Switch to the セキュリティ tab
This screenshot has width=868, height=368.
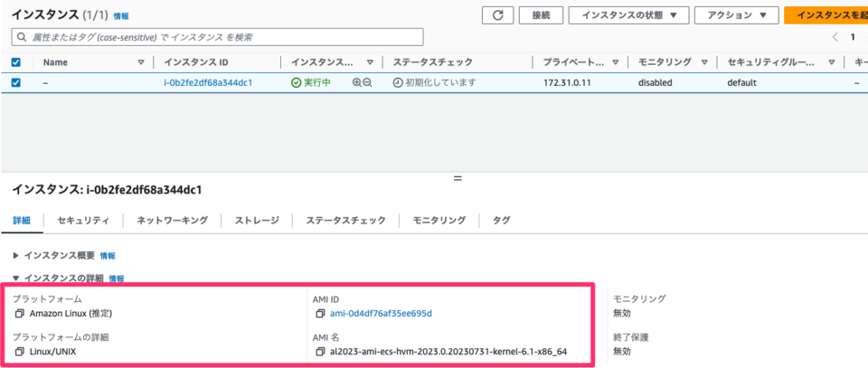(x=83, y=221)
